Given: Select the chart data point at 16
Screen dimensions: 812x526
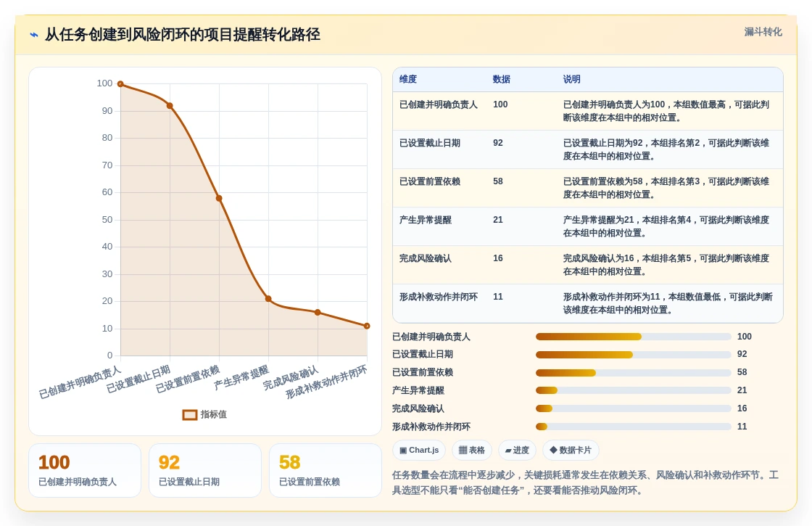Looking at the screenshot, I should pyautogui.click(x=318, y=313).
